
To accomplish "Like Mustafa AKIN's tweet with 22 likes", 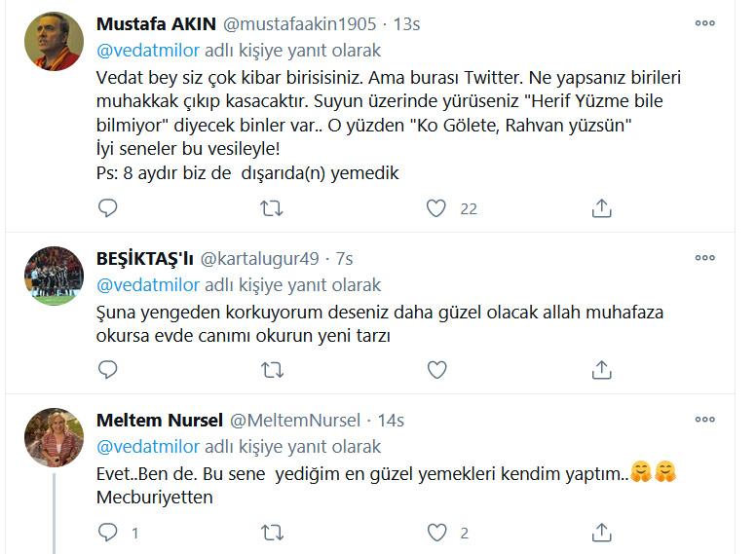I will [x=436, y=208].
